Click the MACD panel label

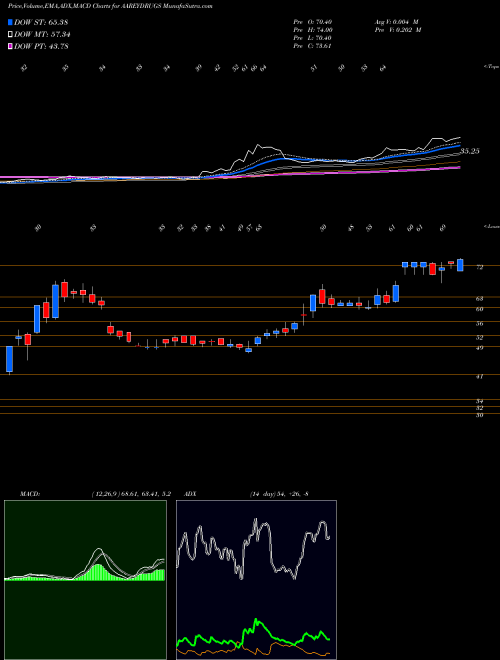click(x=30, y=494)
